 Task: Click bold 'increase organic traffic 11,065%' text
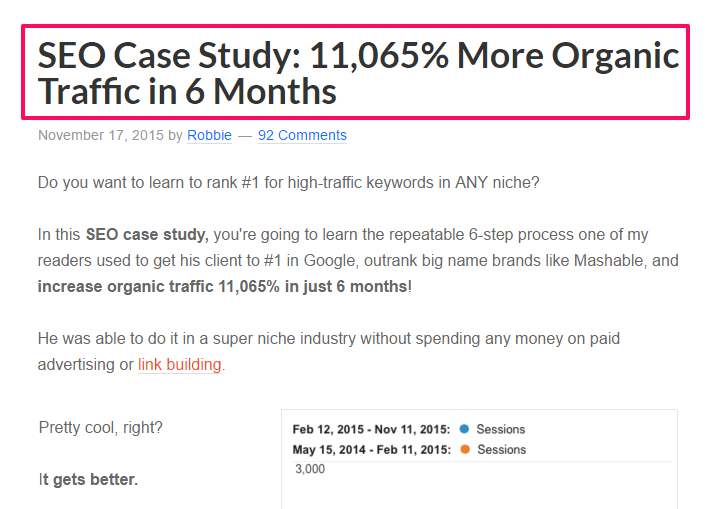[x=159, y=287]
